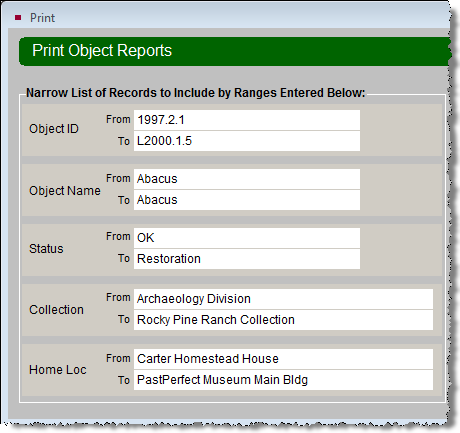460x433 pixels.
Task: Click the Status To field showing Restoration
Action: [x=247, y=259]
